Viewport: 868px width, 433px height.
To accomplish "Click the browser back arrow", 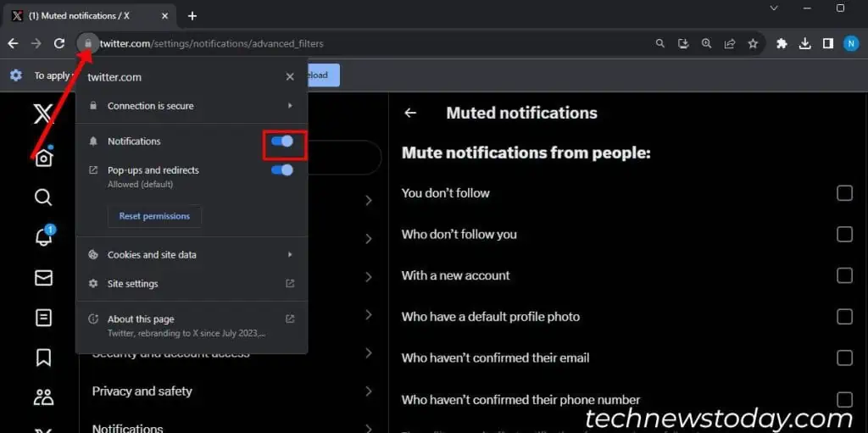I will pos(13,44).
